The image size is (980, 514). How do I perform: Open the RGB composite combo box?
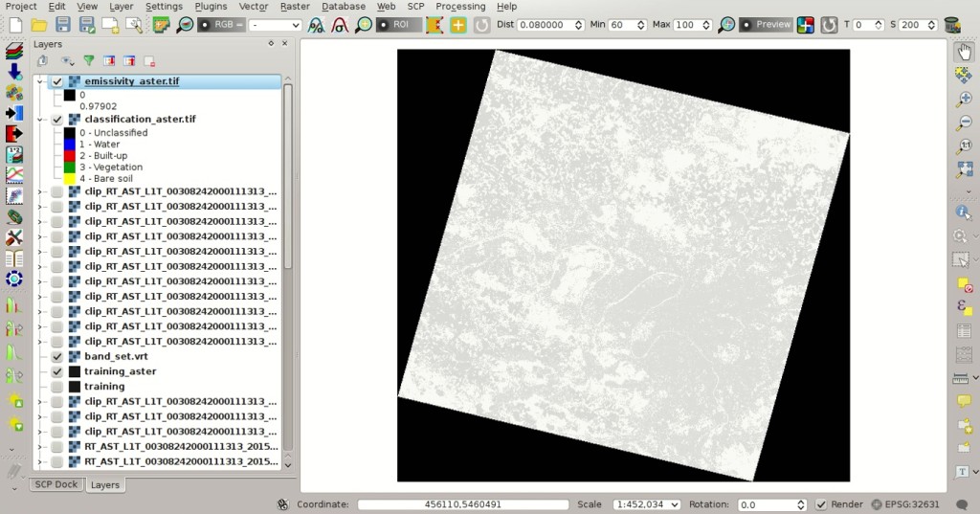click(275, 25)
